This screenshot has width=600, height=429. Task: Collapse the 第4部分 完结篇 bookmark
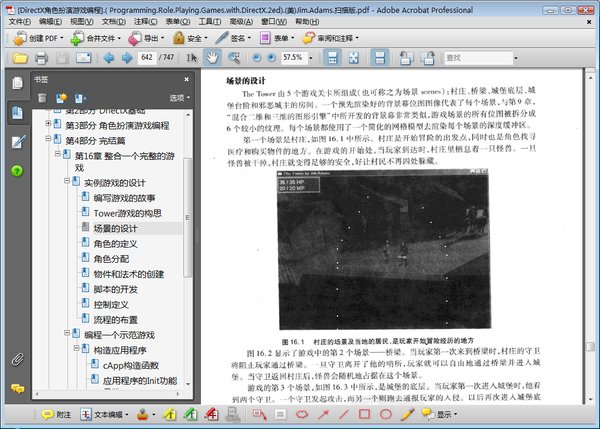(x=48, y=141)
